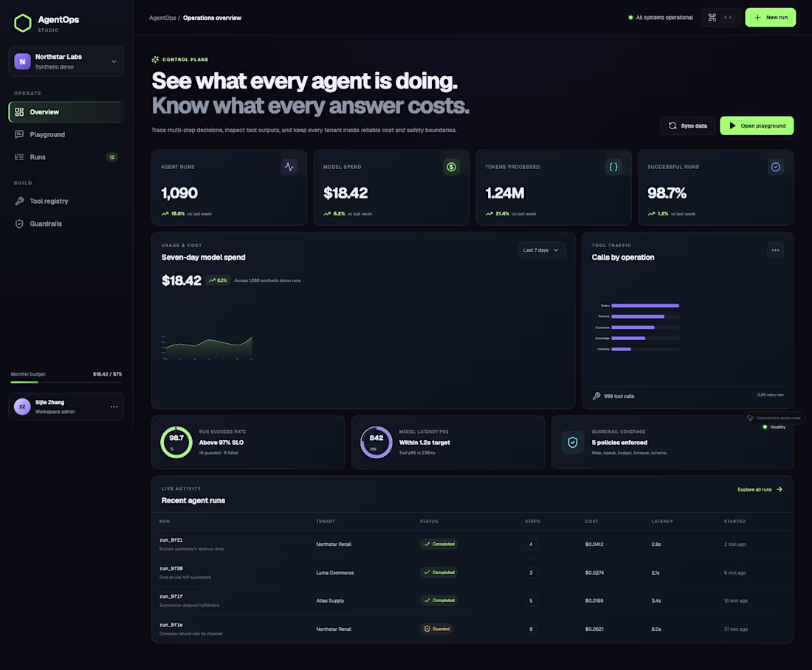This screenshot has width=812, height=670.
Task: Click the $0.0412 cost cell
Action: point(594,544)
